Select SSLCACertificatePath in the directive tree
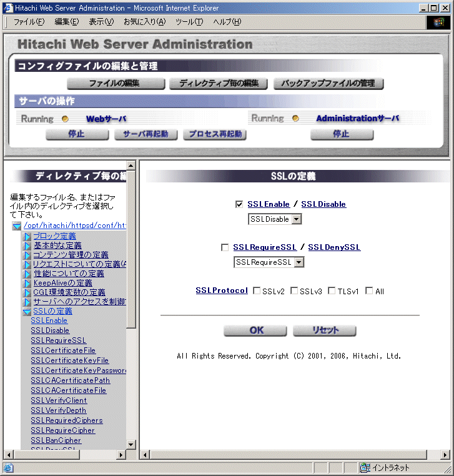 71,380
